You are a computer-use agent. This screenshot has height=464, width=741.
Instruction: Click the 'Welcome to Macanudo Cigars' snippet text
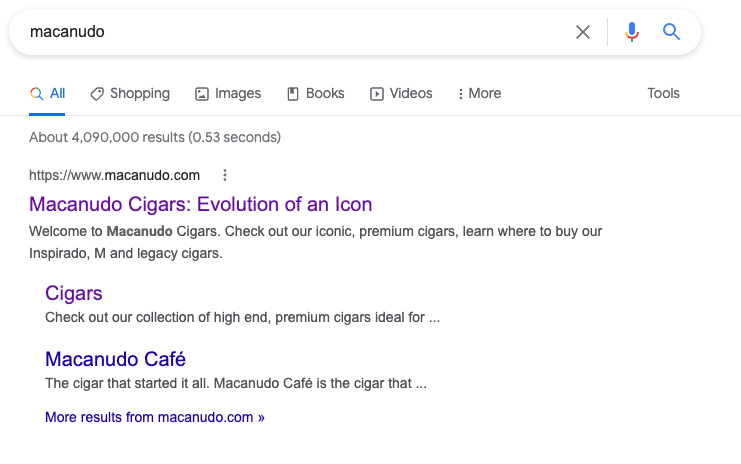pos(315,242)
